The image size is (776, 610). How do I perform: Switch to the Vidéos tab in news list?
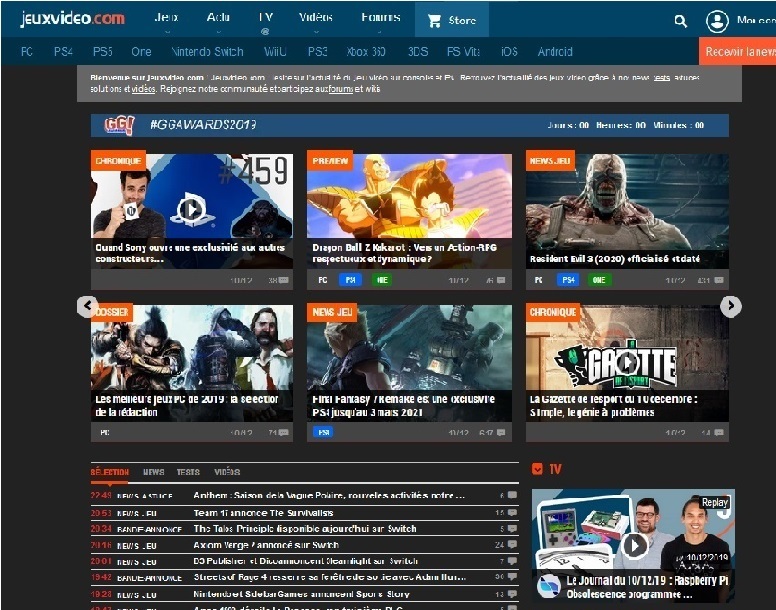pos(227,472)
